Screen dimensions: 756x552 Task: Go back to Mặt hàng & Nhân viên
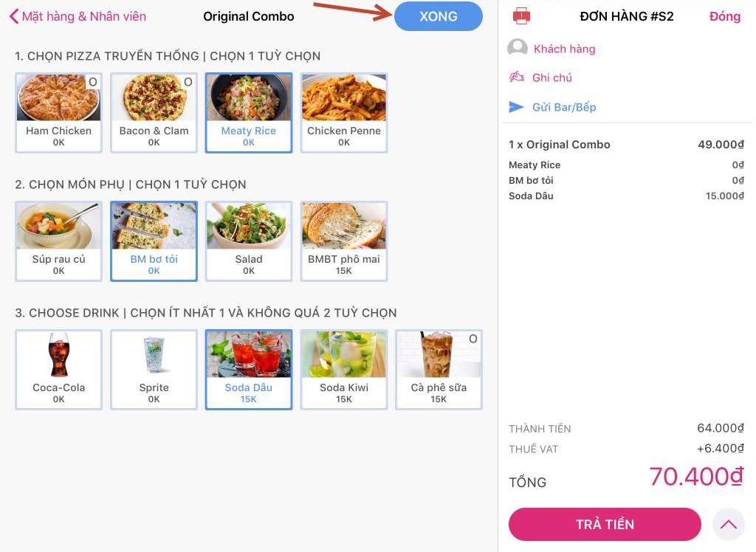83,16
